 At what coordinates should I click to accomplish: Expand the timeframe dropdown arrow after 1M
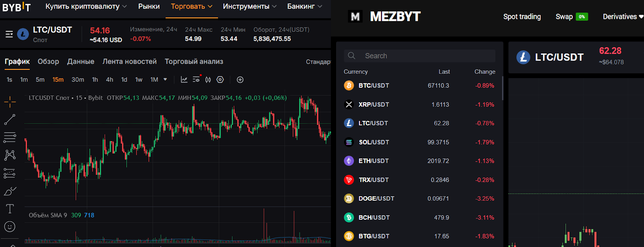pyautogui.click(x=165, y=79)
